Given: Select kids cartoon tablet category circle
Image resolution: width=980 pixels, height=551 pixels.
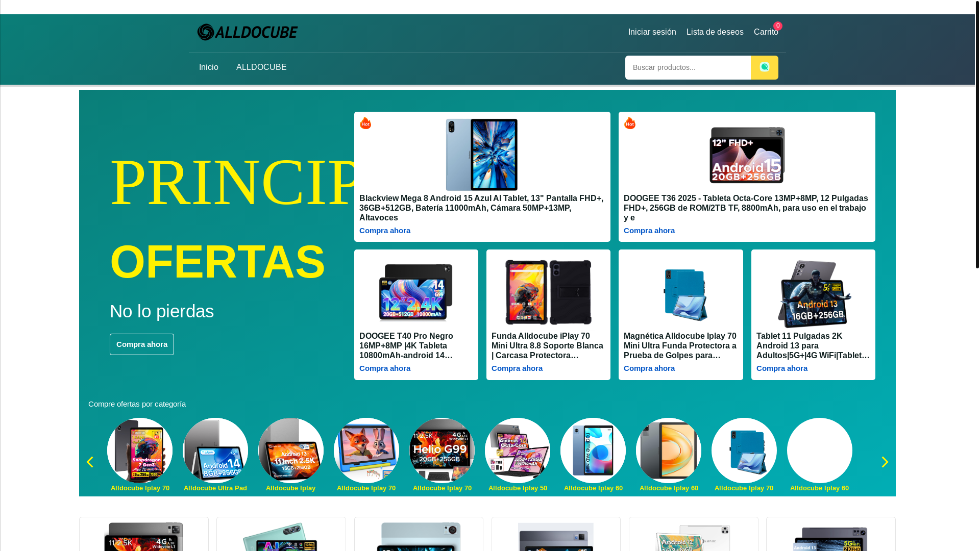Looking at the screenshot, I should click(x=366, y=450).
